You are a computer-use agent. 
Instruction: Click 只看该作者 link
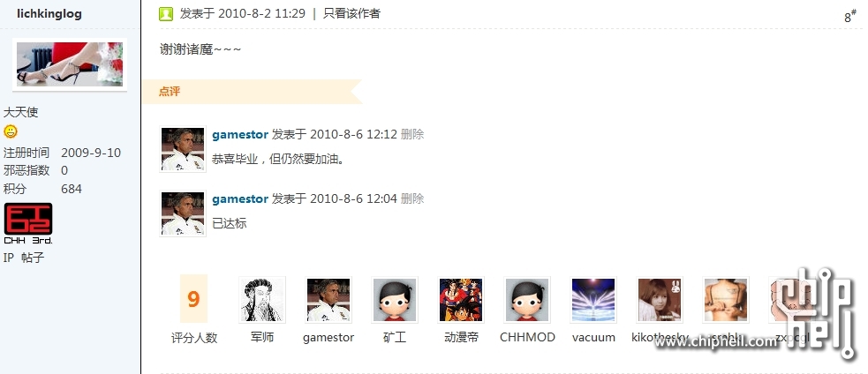click(352, 14)
